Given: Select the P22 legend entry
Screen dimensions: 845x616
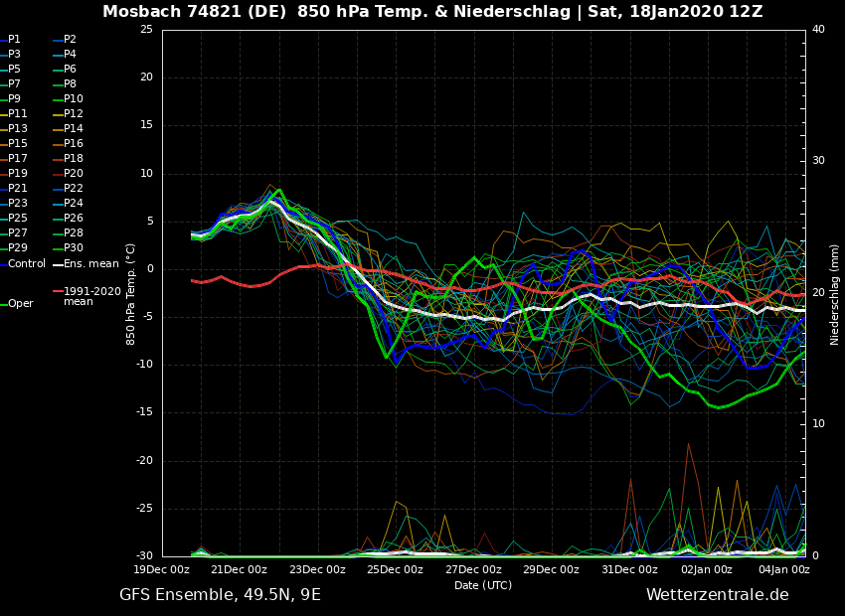Looking at the screenshot, I should 74,189.
